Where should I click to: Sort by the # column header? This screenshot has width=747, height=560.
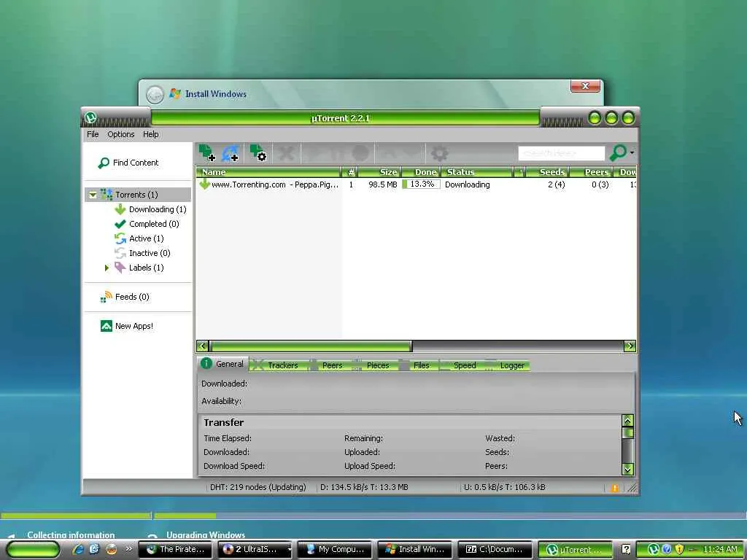pos(351,172)
